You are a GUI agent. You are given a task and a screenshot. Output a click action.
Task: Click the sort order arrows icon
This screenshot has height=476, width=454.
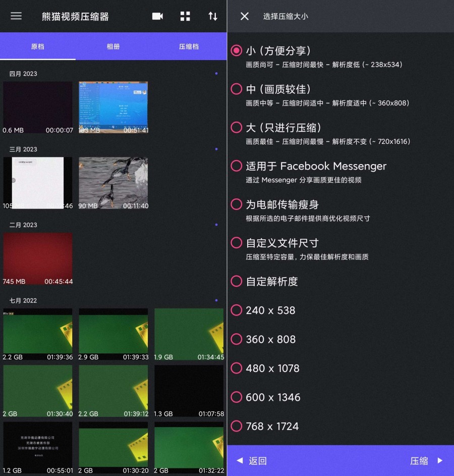click(212, 16)
